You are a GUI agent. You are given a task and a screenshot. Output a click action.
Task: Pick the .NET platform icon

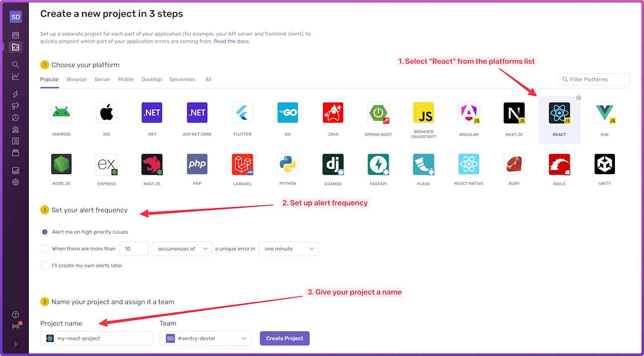(x=152, y=113)
